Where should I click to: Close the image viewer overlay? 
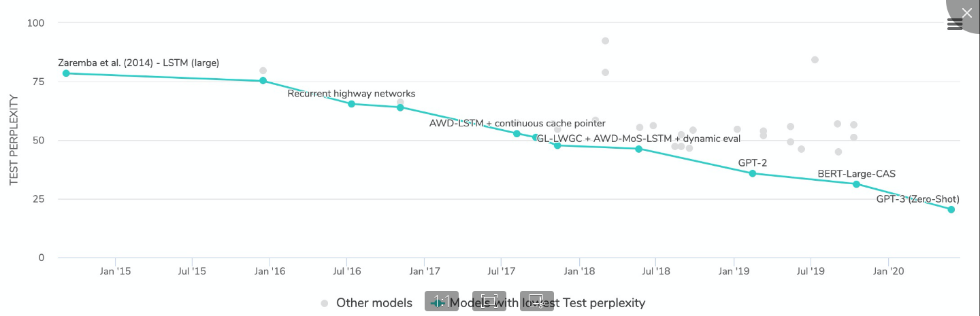(967, 13)
